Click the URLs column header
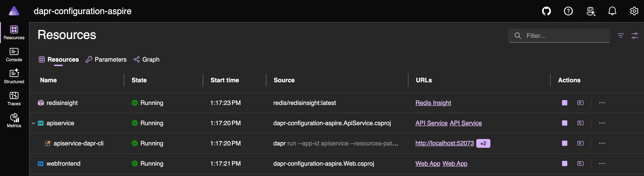The height and width of the screenshot is (176, 644). (424, 80)
